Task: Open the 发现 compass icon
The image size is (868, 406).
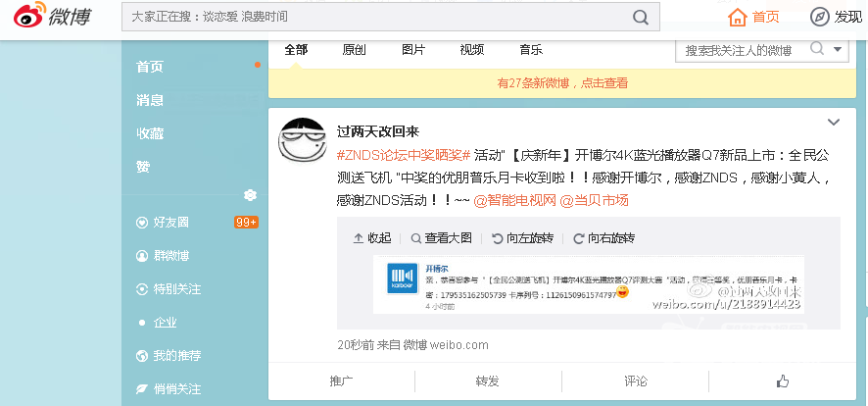Action: pos(819,17)
